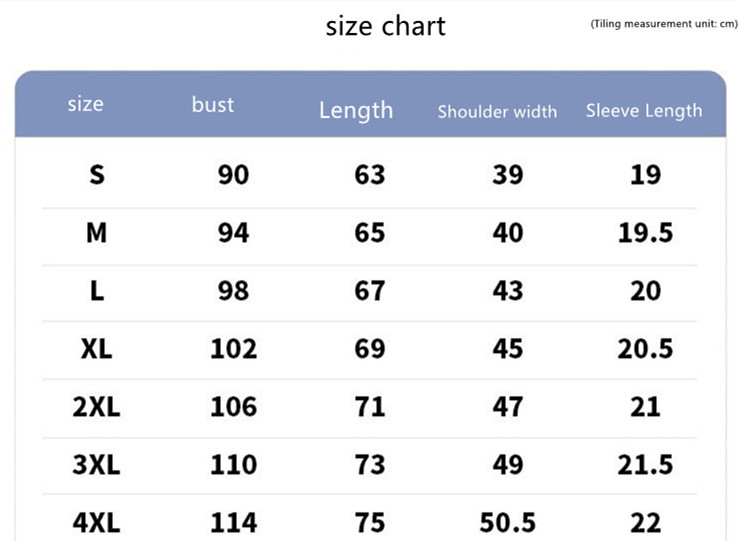Image resolution: width=739 pixels, height=541 pixels.
Task: Select the sleeve length value 19.5
Action: pyautogui.click(x=645, y=233)
